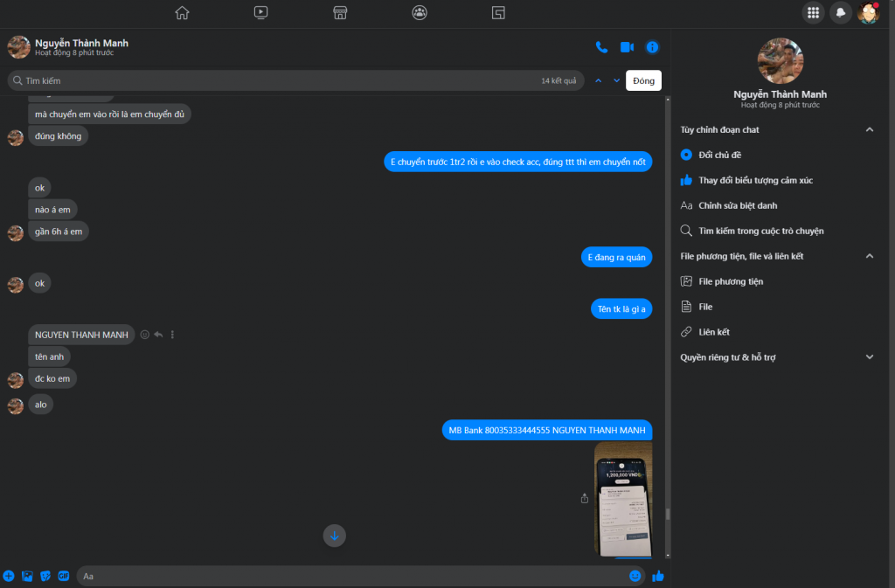
Task: Collapse the Tùy chỉnh đoạn chat section
Action: [x=869, y=129]
